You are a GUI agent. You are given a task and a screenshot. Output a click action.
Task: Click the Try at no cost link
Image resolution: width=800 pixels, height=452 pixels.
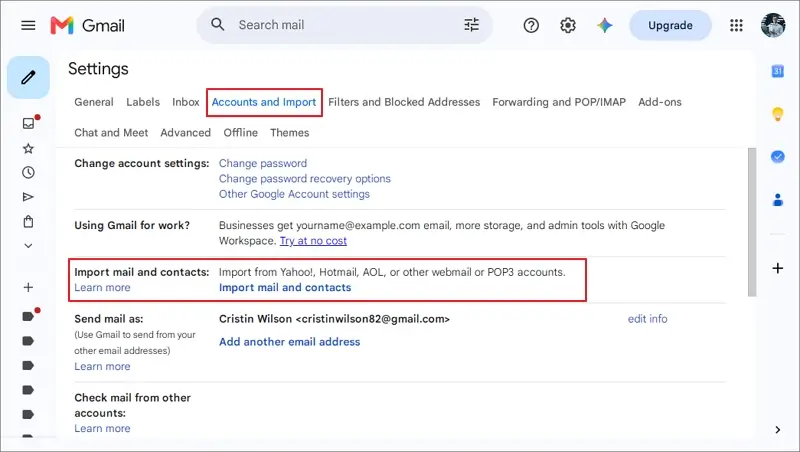coord(313,241)
